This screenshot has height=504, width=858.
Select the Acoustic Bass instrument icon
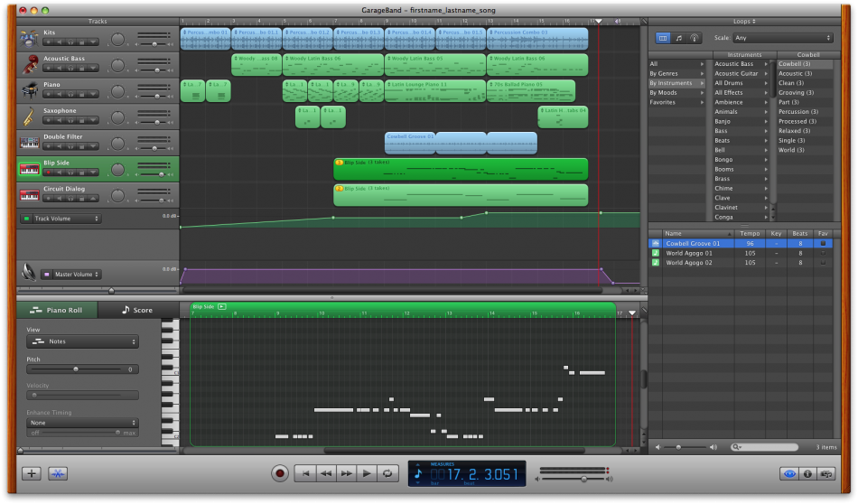tap(29, 64)
